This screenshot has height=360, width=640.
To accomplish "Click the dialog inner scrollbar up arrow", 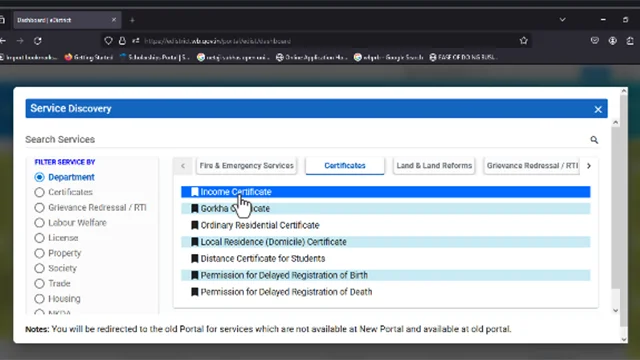I will coord(616,123).
